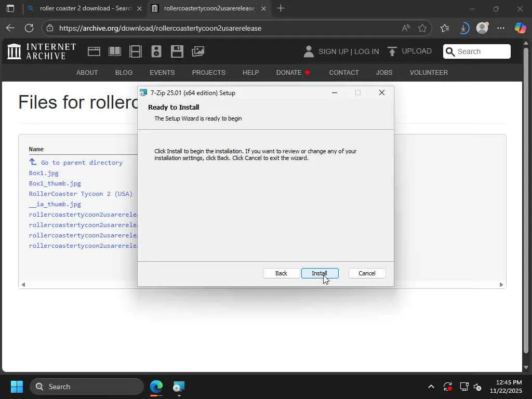Open the VOLUNTEER menu item
This screenshot has height=399, width=532.
click(x=429, y=73)
